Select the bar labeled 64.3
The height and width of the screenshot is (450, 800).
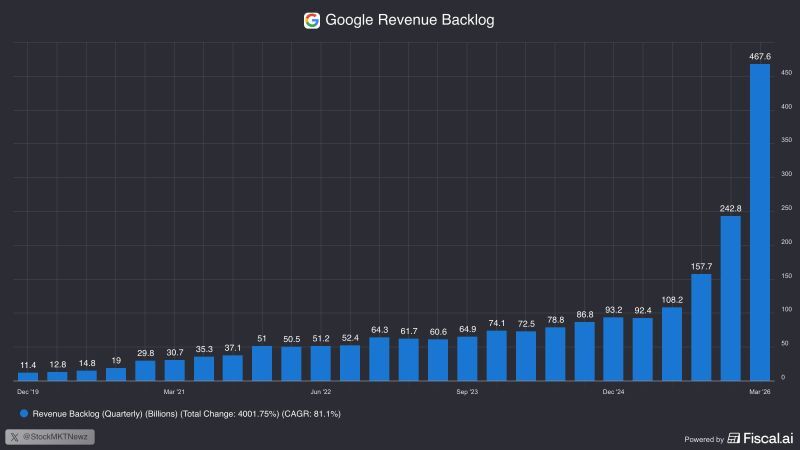click(379, 359)
